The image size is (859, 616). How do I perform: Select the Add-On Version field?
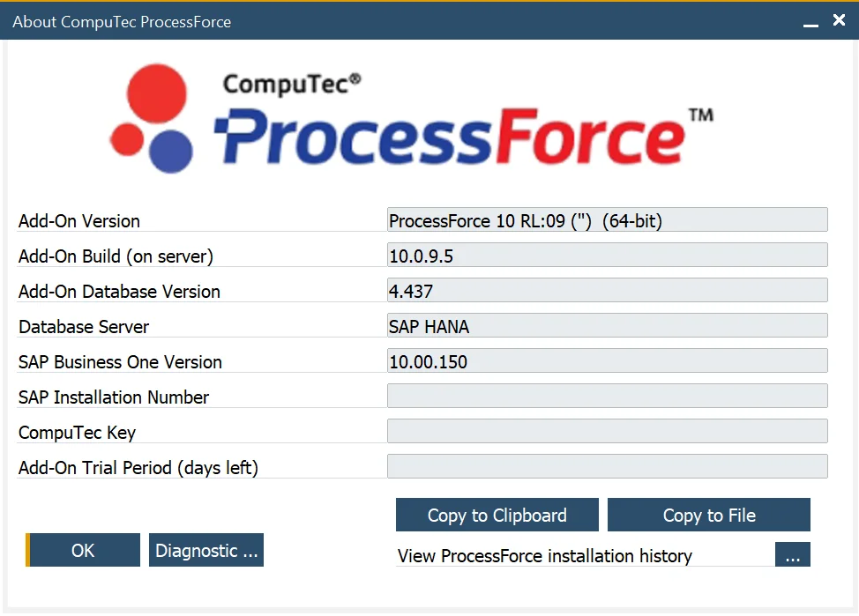tap(607, 219)
